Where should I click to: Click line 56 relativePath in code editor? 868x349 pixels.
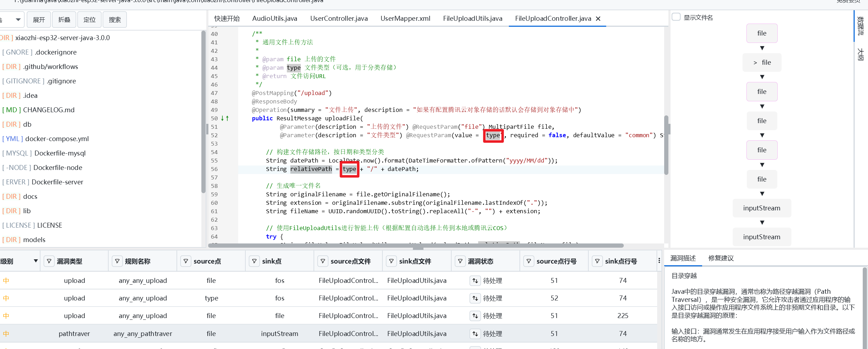pyautogui.click(x=311, y=169)
